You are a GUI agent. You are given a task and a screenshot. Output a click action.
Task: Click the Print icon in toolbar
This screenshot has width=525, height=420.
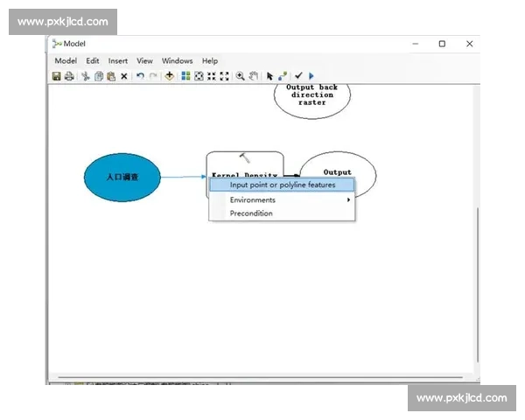point(69,76)
